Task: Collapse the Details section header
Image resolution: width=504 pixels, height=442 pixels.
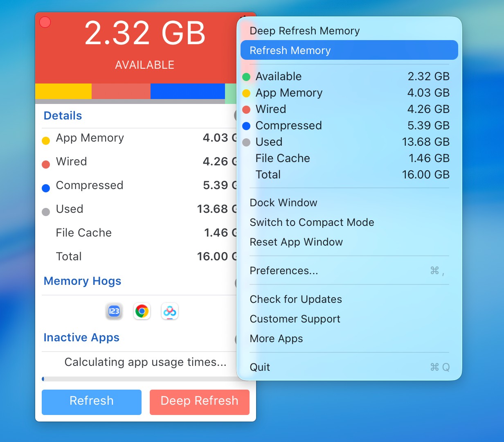Action: tap(63, 116)
